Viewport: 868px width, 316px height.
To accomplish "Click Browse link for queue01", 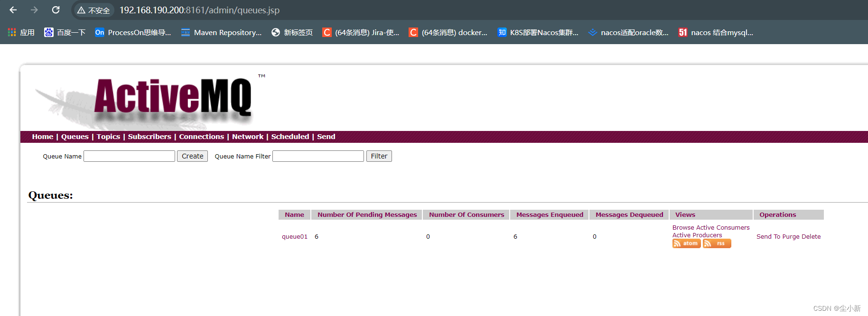I will [x=683, y=228].
